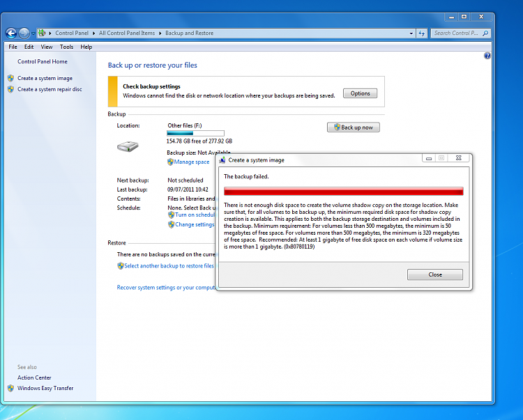
Task: Open Action Center from See also
Action: click(x=34, y=378)
